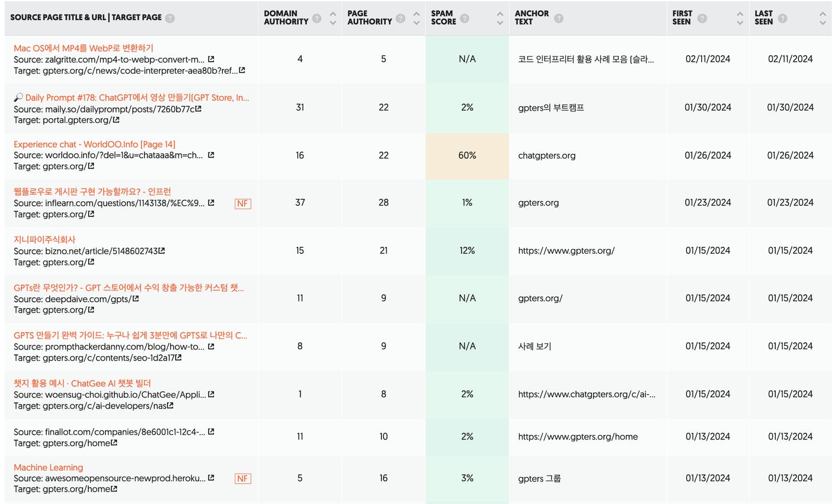
Task: Open the Machine Learning source page link
Action: 49,467
